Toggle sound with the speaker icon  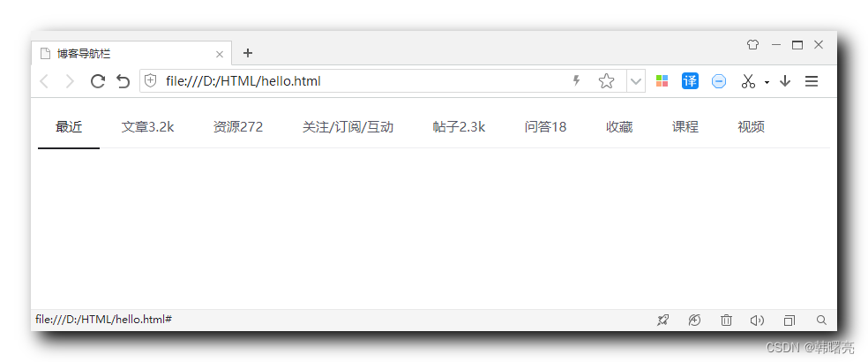click(x=757, y=320)
